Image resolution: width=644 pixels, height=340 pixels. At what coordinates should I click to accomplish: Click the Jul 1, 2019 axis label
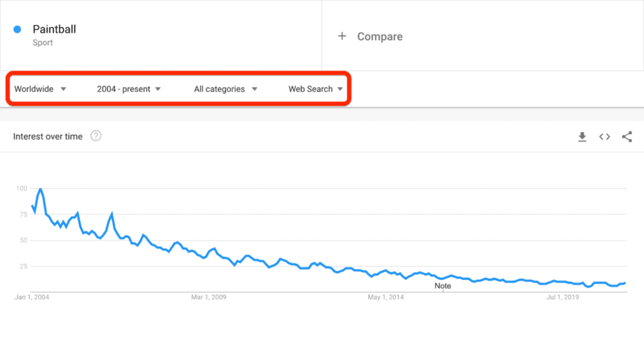click(x=563, y=297)
